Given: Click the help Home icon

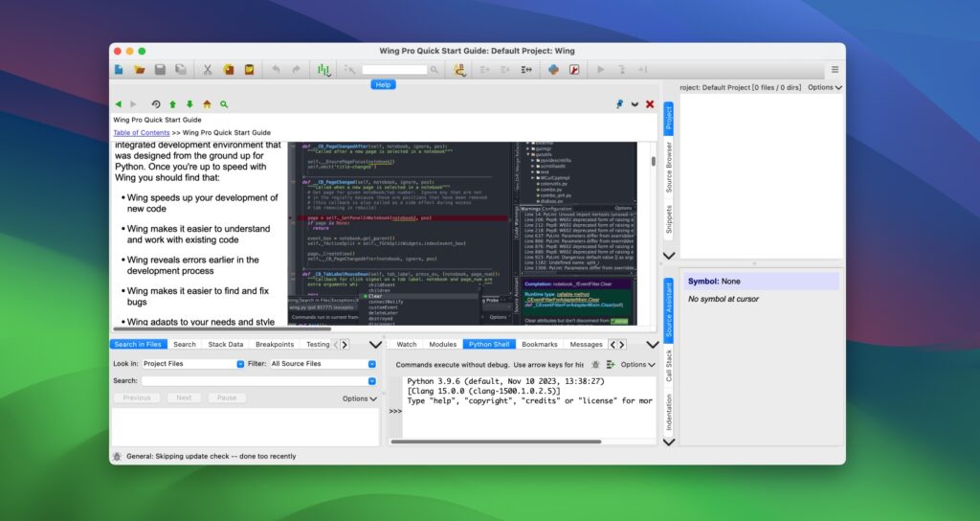Looking at the screenshot, I should [207, 104].
